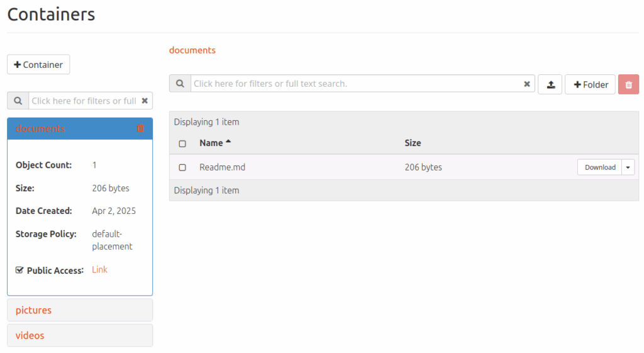Click the upload object icon button
644x353 pixels.
click(x=550, y=85)
